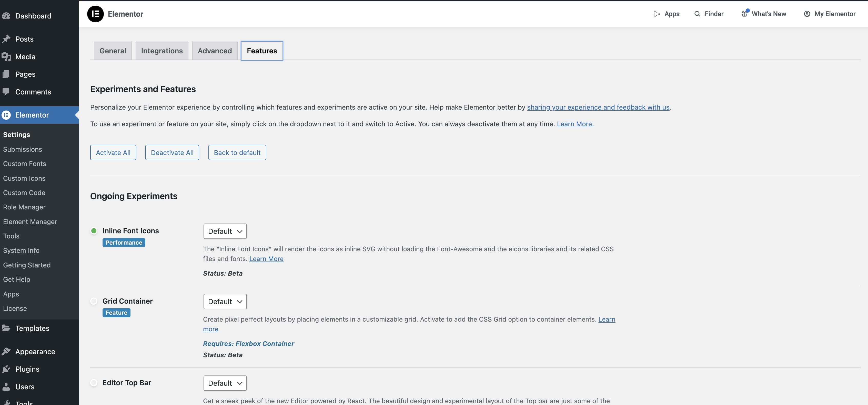Open the Dashboard icon in the sidebar
868x405 pixels.
6,15
